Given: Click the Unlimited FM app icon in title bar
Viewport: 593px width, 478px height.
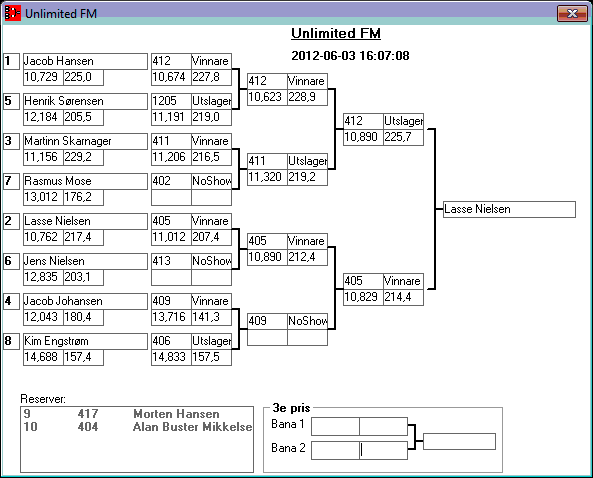Looking at the screenshot, I should click(x=12, y=13).
